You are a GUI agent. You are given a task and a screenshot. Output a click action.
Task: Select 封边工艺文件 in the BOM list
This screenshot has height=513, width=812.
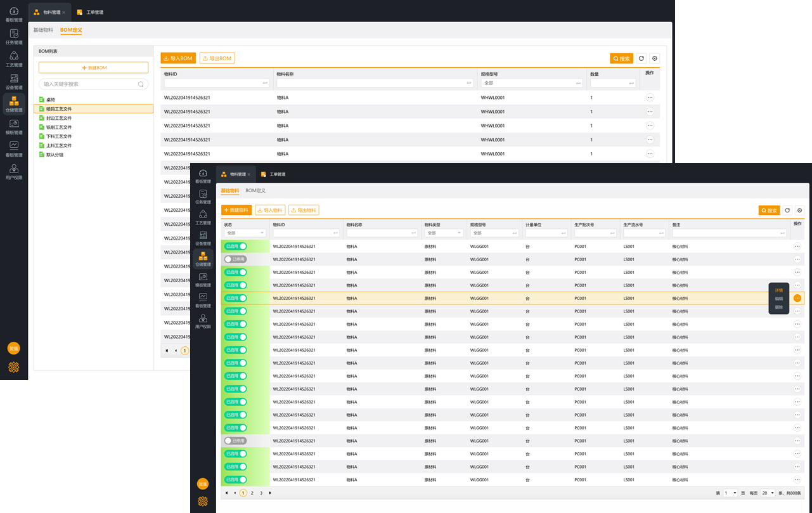(x=59, y=118)
